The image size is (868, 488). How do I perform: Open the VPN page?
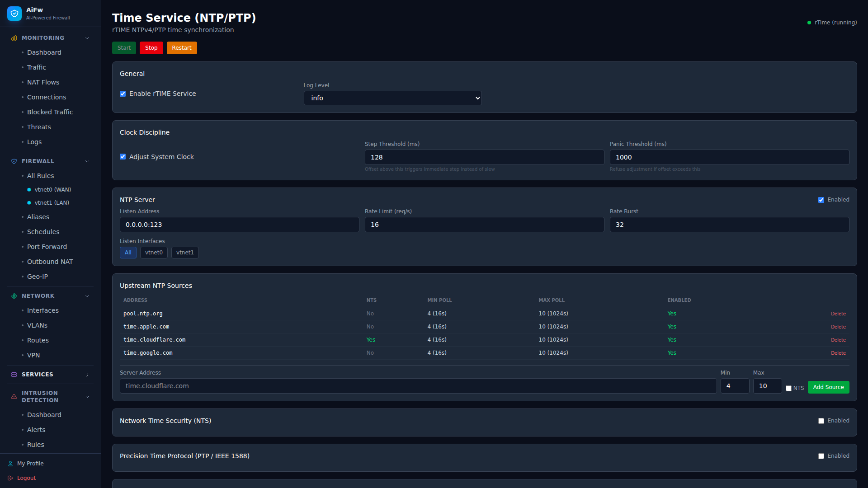[33, 355]
